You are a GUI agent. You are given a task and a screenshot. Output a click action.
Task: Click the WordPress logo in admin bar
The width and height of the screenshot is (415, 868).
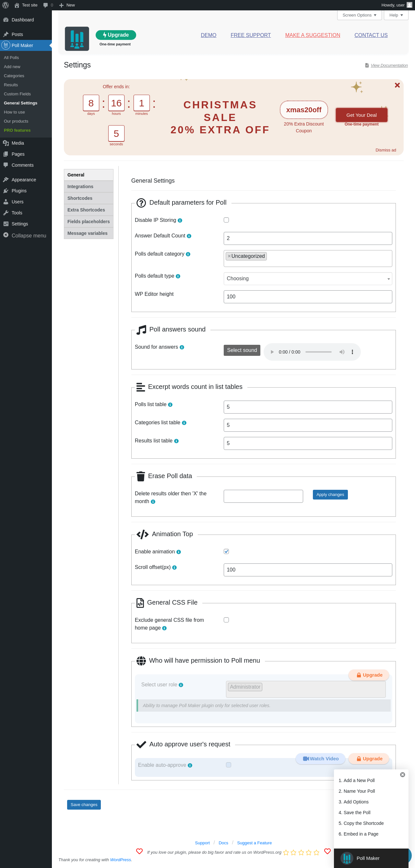[x=6, y=5]
